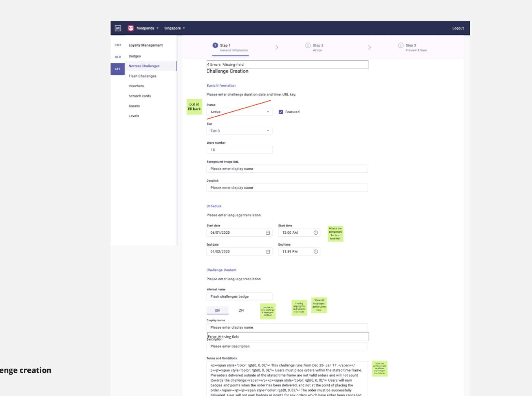The image size is (532, 396).
Task: Click the Logout link
Action: pos(458,28)
